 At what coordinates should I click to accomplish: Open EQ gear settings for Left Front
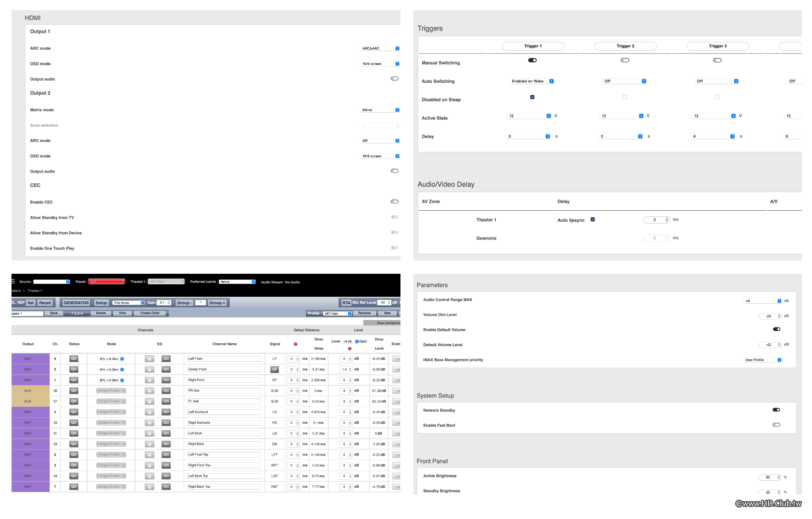[149, 359]
